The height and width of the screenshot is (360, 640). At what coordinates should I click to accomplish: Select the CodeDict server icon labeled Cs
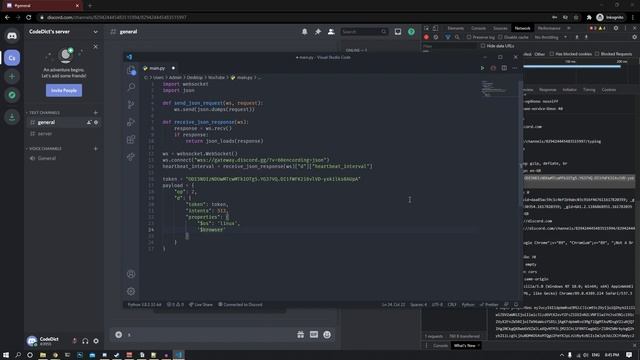click(12, 58)
